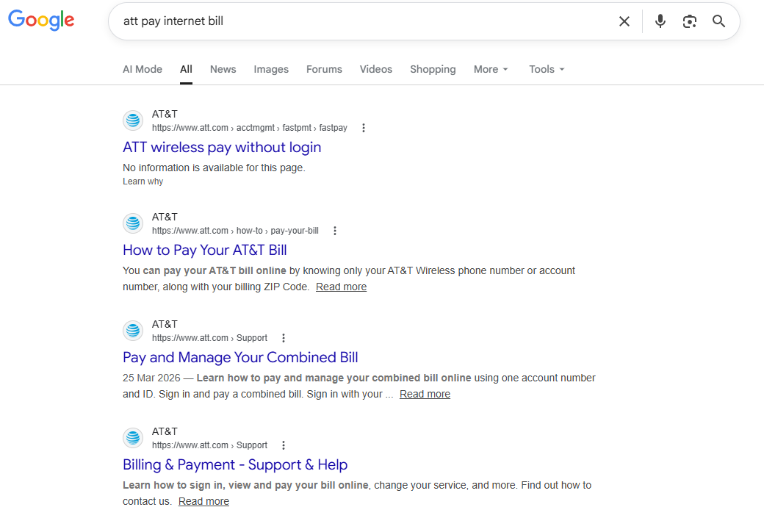Open the three-dot menu on 'How to Pay Your AT&T Bill'
This screenshot has height=532, width=764.
(x=335, y=230)
